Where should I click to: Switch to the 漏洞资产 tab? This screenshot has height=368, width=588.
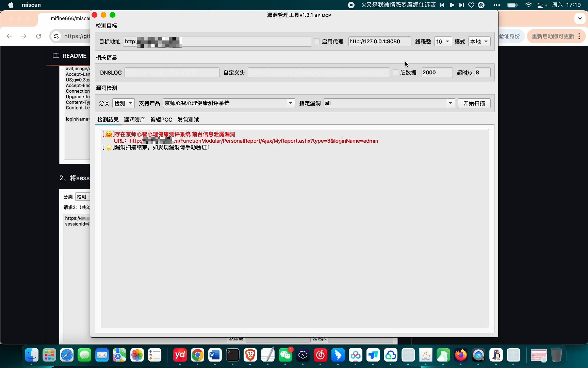click(134, 120)
